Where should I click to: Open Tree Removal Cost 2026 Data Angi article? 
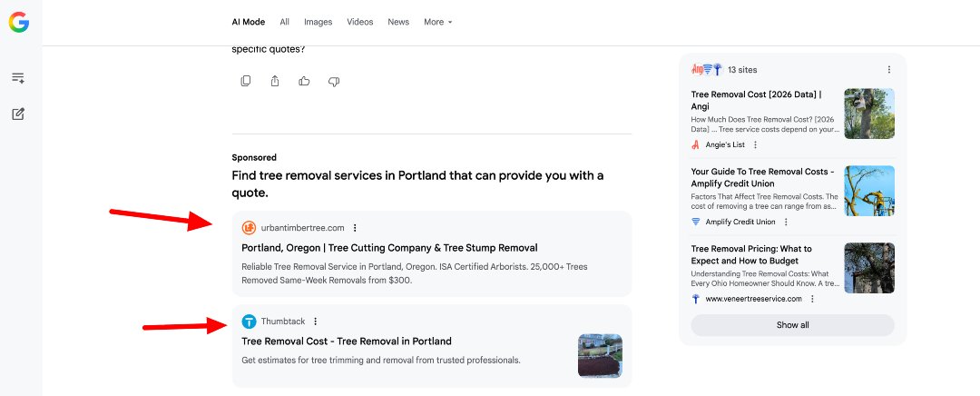click(756, 100)
